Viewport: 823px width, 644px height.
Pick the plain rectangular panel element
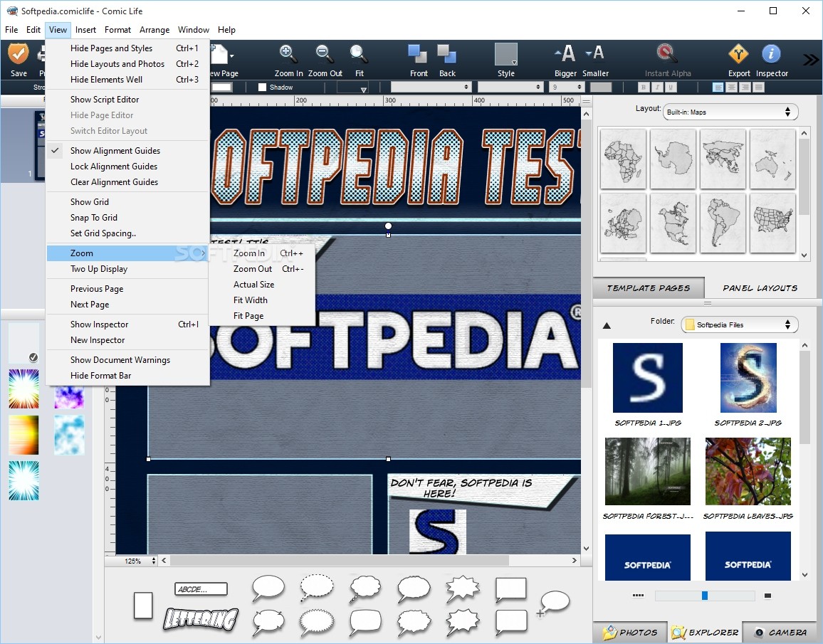143,606
